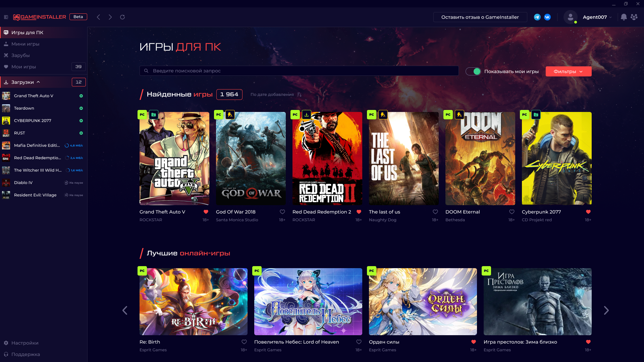Change sorting По дате добавления

272,95
